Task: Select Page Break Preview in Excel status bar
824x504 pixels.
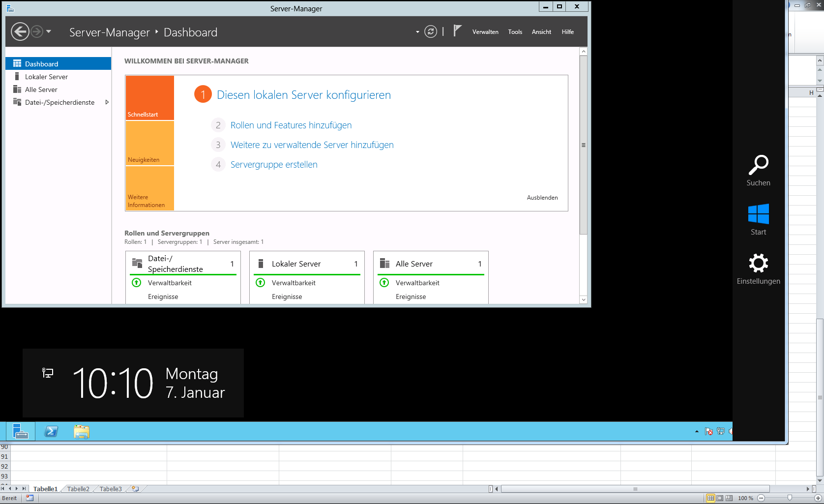Action: [x=729, y=498]
